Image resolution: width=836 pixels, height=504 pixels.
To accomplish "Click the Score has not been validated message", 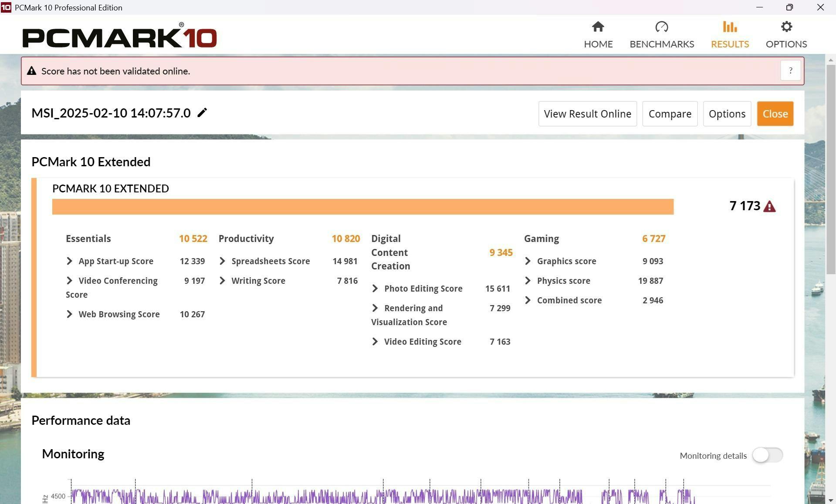I will click(115, 71).
